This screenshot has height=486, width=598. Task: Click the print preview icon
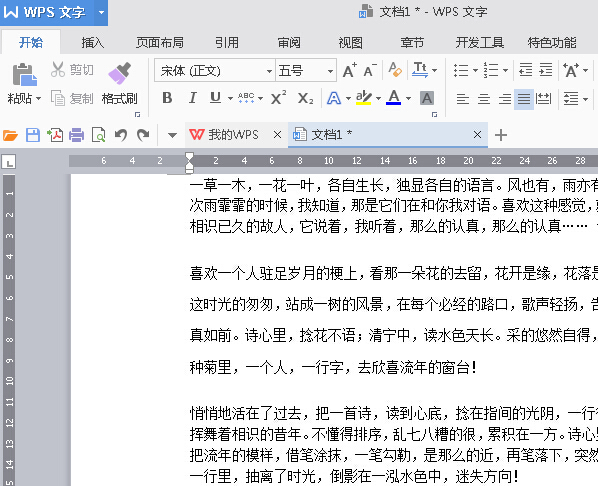pyautogui.click(x=99, y=135)
